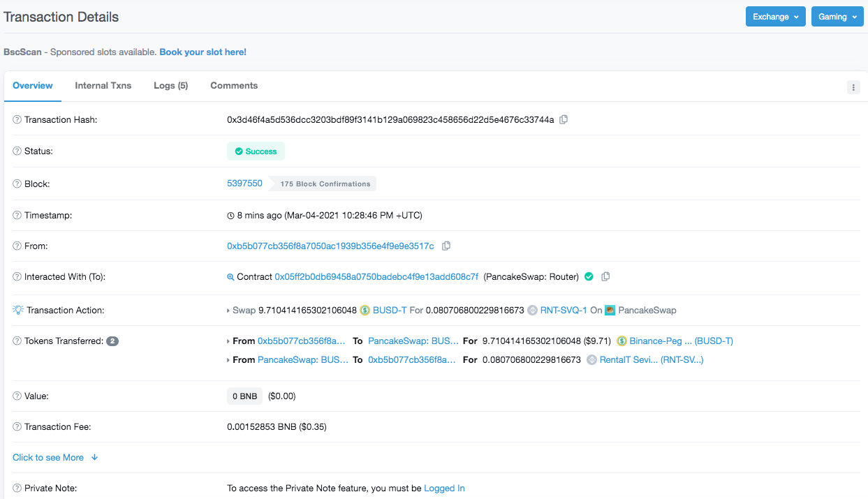Expand the second token transfer row (RNT-SV)
The image size is (868, 499).
coord(229,360)
